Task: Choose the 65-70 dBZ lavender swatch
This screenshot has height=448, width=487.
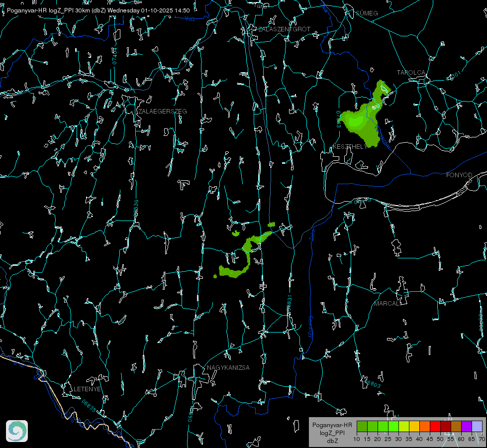Action: (x=477, y=426)
